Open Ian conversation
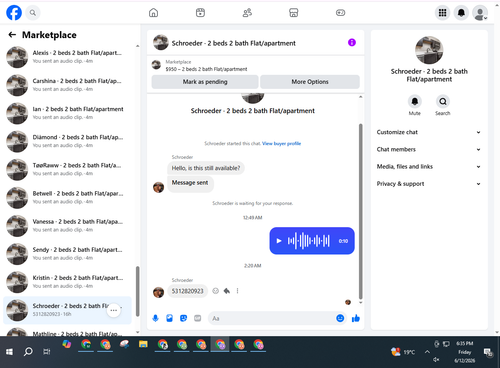Screen dimensions: 500x368 coord(67,113)
